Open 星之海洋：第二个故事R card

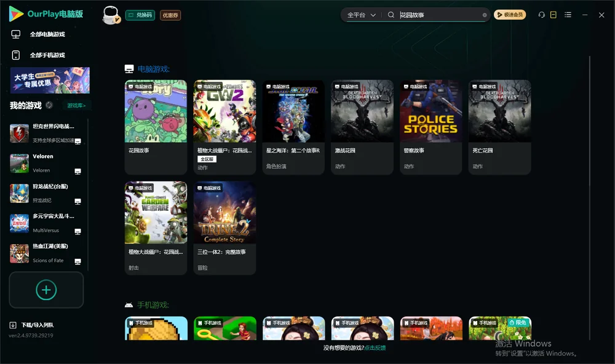(x=293, y=127)
